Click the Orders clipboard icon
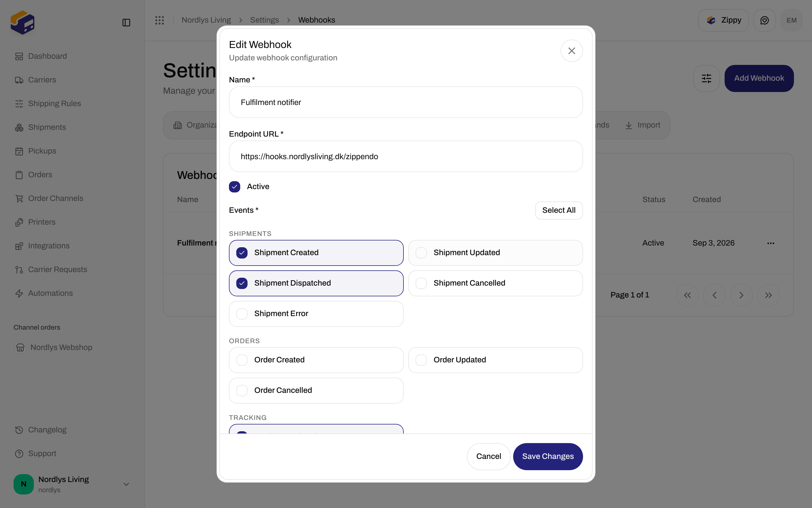This screenshot has height=508, width=812. [x=19, y=175]
